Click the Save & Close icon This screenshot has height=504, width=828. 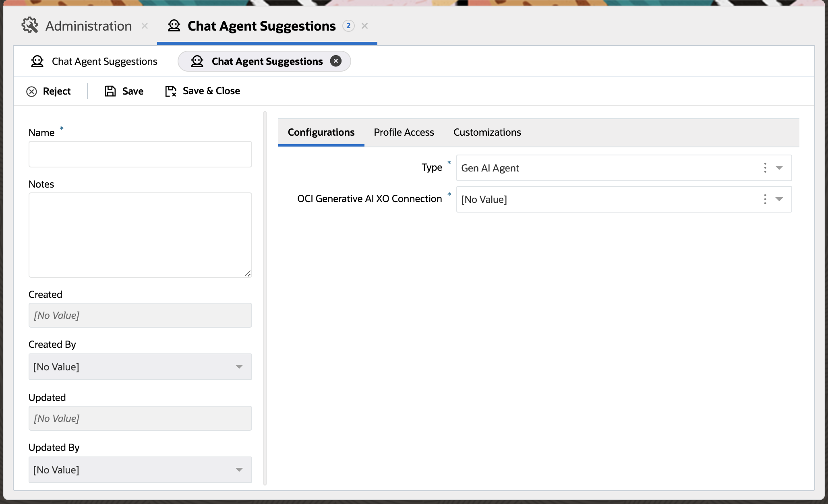pos(170,91)
